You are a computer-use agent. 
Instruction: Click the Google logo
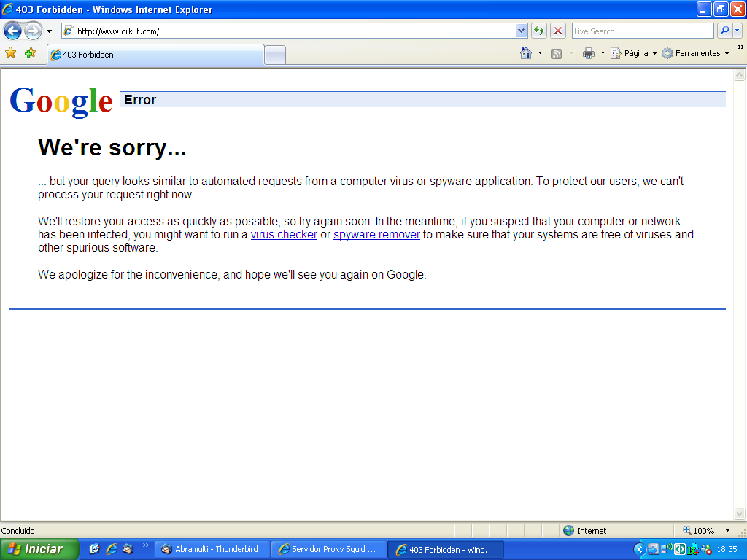(61, 101)
